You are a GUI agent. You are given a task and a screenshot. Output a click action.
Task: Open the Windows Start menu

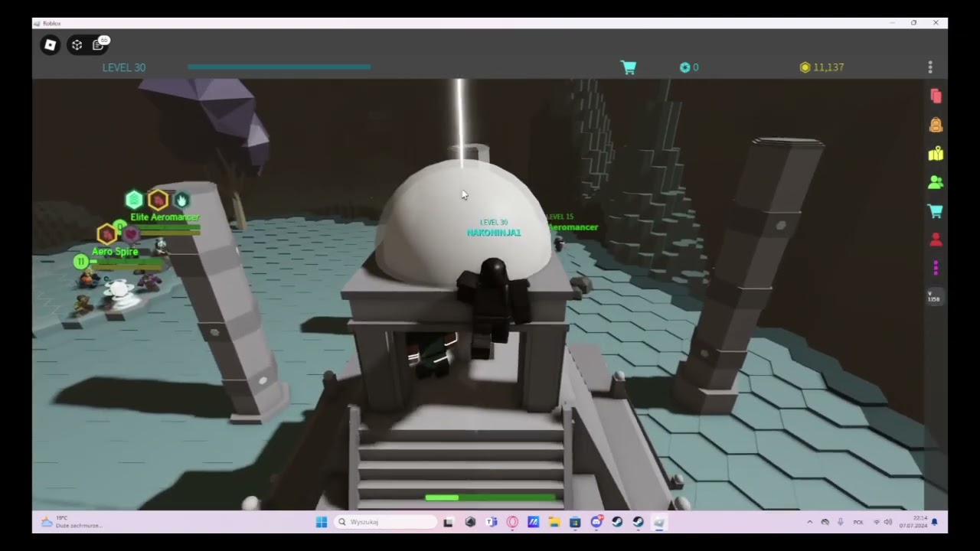[x=322, y=522]
